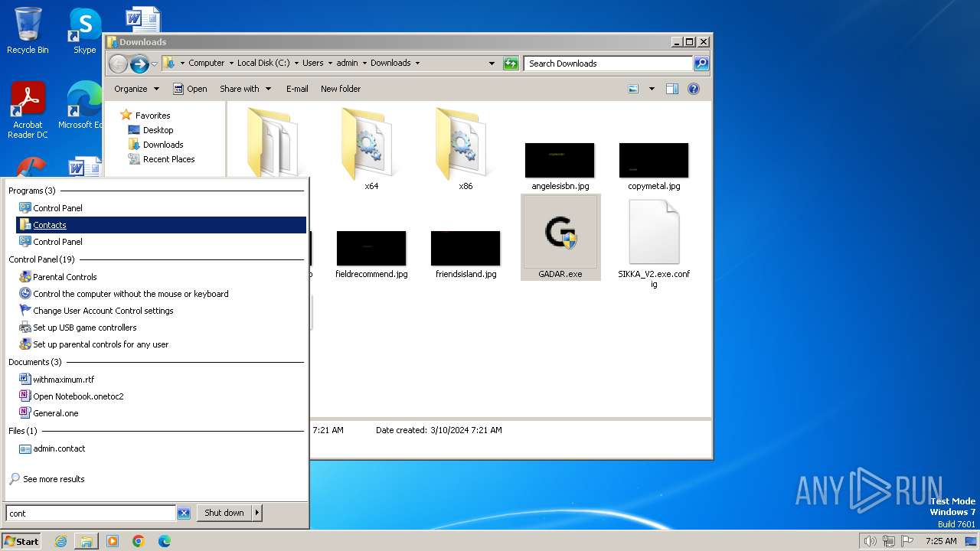
Task: Click the Explorer back navigation arrow
Action: 118,64
